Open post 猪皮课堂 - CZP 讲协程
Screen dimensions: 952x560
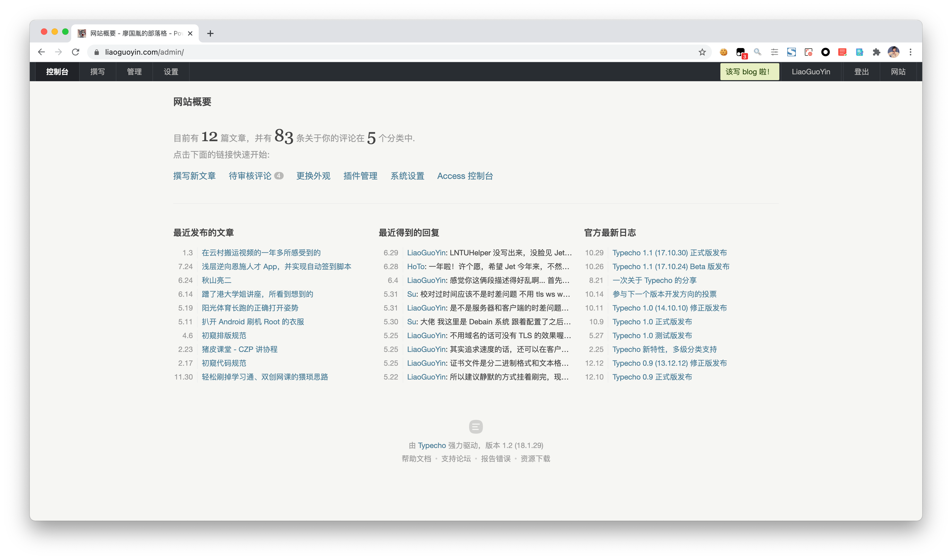[240, 349]
